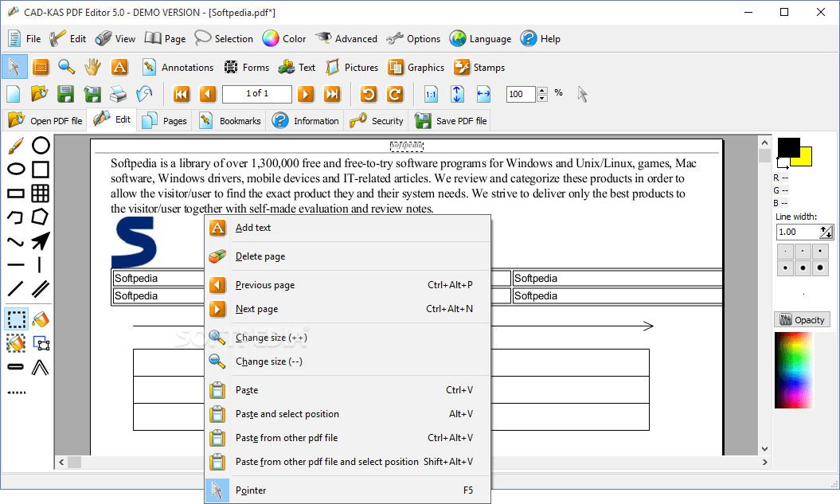Open the Language menu
The height and width of the screenshot is (504, 840).
click(x=481, y=38)
